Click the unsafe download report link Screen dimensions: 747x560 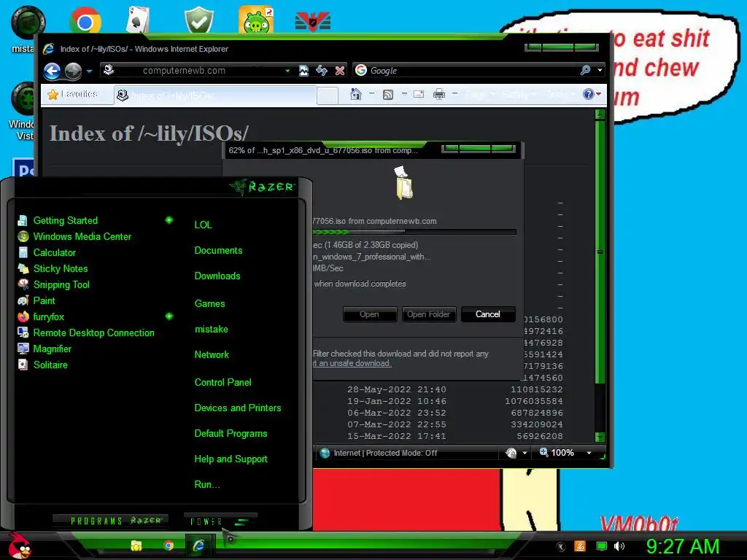click(x=352, y=363)
